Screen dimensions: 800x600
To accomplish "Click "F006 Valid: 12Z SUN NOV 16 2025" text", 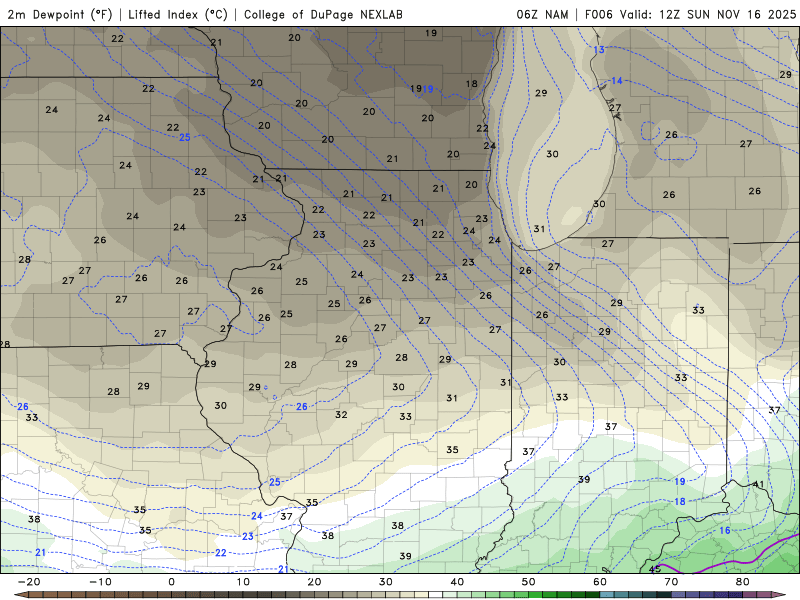I will click(x=690, y=14).
